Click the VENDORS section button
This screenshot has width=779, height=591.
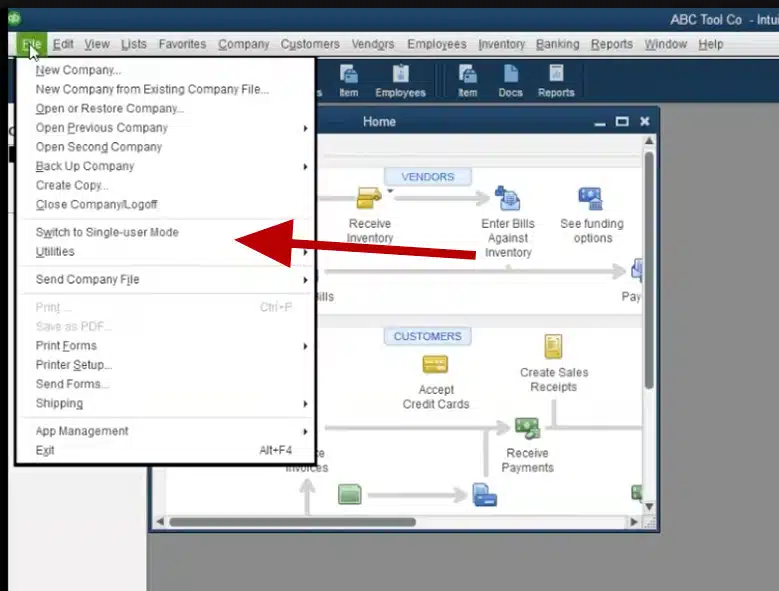tap(427, 177)
